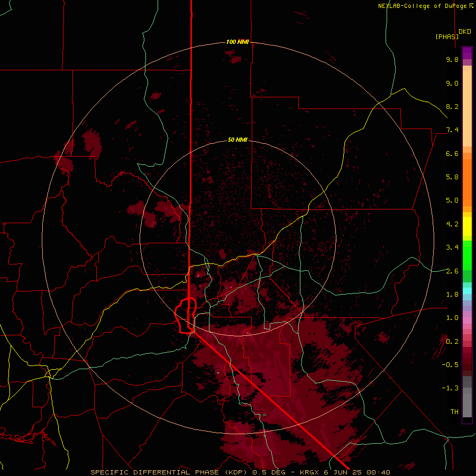
Task: Click the -0.5 color scale value
Action: tap(450, 365)
